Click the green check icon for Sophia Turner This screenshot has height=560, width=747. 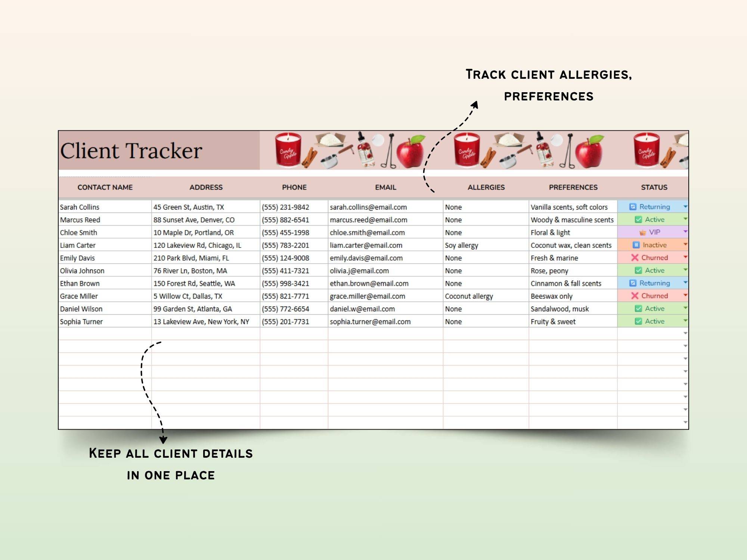638,321
